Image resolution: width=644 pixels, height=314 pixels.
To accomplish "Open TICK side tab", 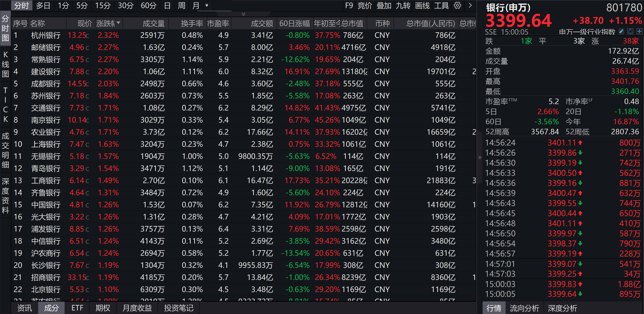I will (x=5, y=105).
